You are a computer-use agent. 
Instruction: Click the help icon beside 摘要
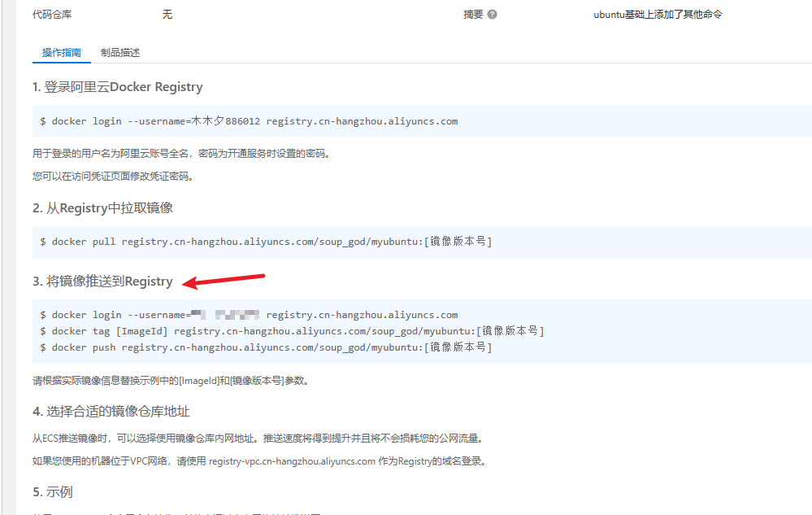tap(493, 15)
